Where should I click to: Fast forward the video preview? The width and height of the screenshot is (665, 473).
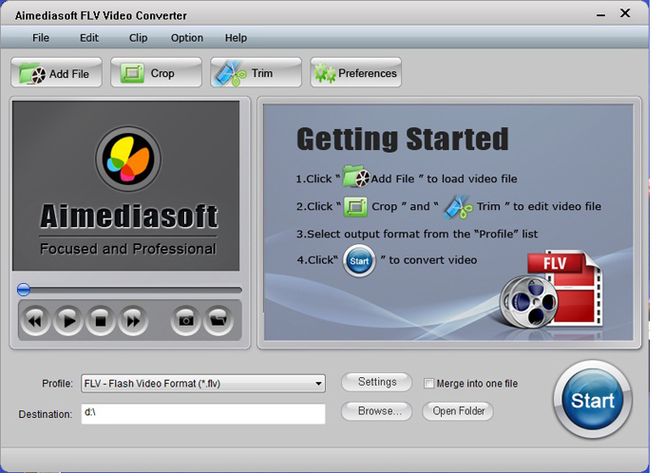pyautogui.click(x=133, y=321)
